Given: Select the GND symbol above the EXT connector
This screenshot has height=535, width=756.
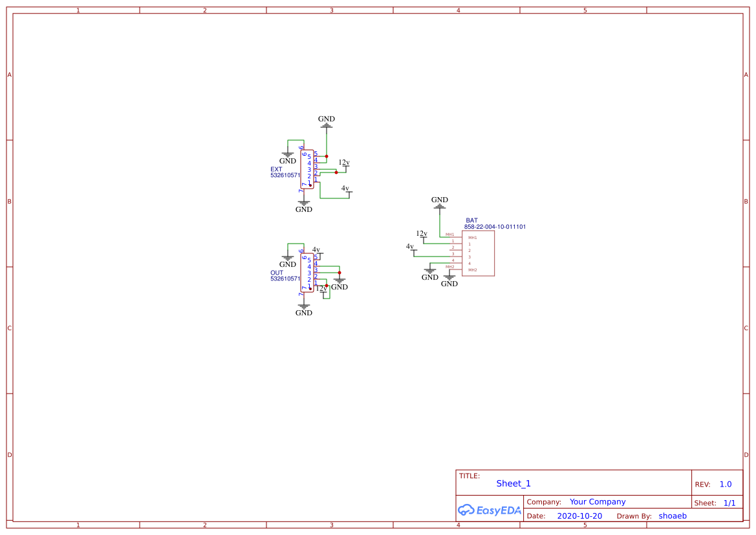Looking at the screenshot, I should click(326, 123).
